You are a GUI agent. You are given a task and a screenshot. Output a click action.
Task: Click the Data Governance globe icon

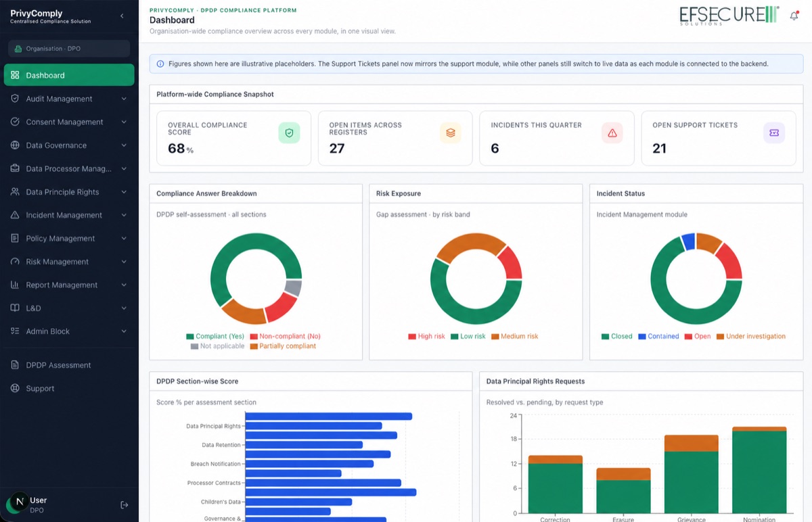pyautogui.click(x=15, y=145)
